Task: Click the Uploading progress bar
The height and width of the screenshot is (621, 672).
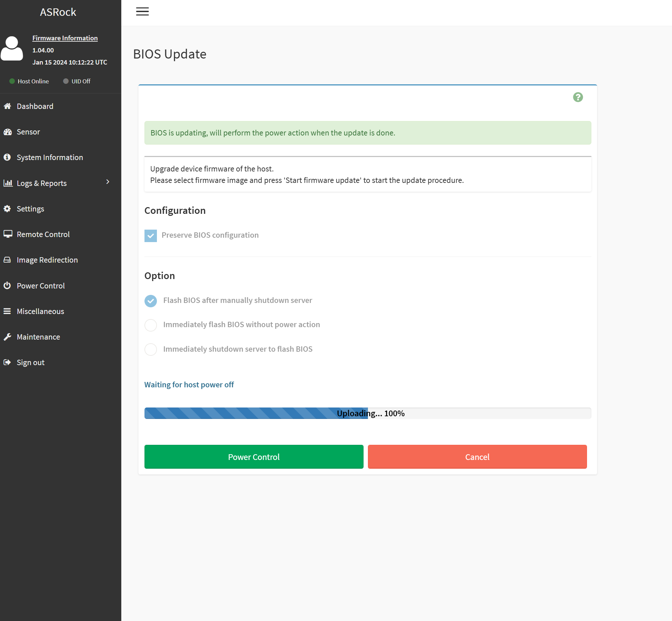Action: [368, 413]
